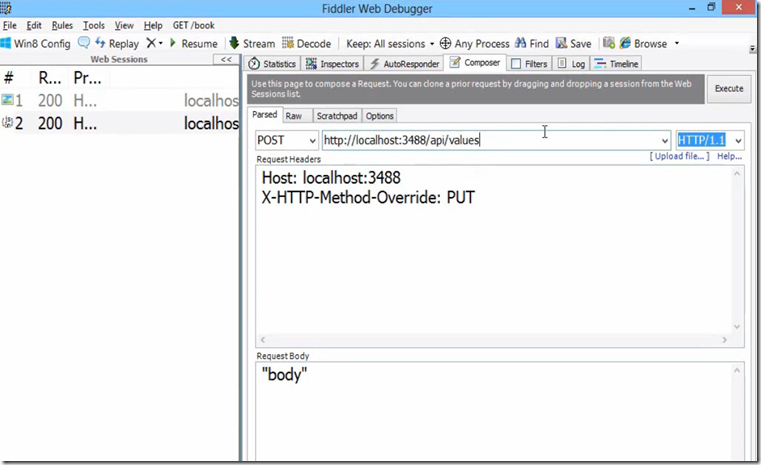Toggle the Filters tab checkbox
The width and height of the screenshot is (761, 465).
tap(516, 64)
